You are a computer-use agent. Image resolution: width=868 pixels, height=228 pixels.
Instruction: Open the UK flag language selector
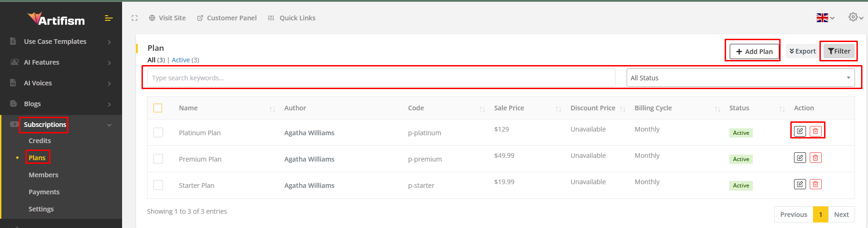825,18
